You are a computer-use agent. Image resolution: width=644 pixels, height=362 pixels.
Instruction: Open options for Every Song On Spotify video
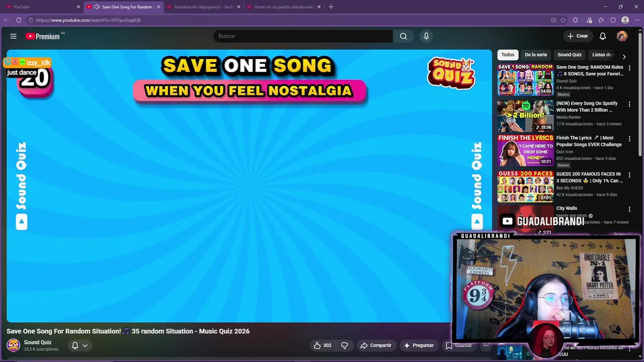(x=629, y=105)
